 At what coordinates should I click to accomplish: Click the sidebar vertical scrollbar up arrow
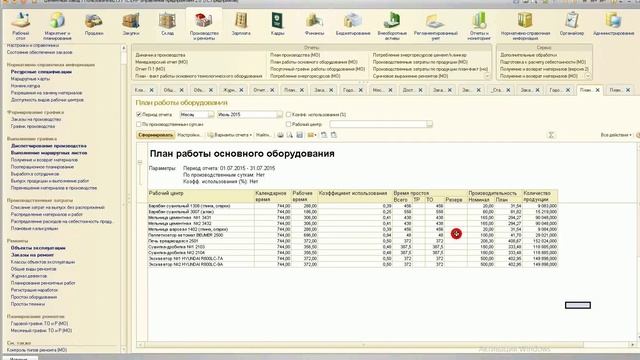(x=124, y=48)
